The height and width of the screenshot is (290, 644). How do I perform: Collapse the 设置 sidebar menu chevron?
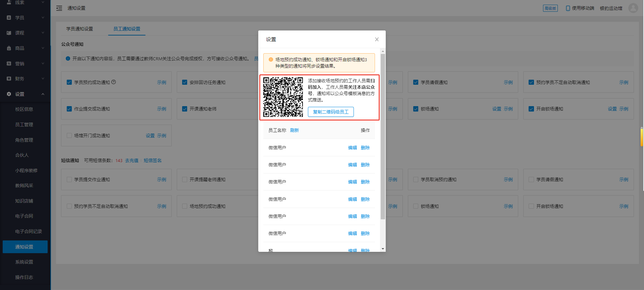point(43,94)
